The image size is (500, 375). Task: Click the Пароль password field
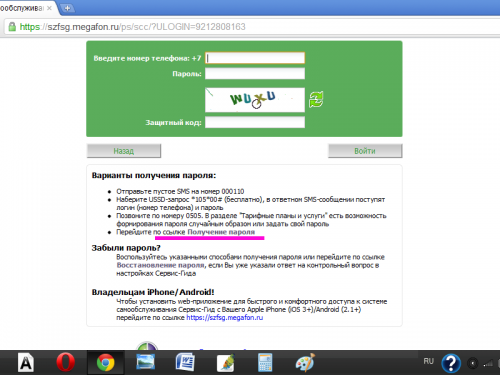coord(255,74)
